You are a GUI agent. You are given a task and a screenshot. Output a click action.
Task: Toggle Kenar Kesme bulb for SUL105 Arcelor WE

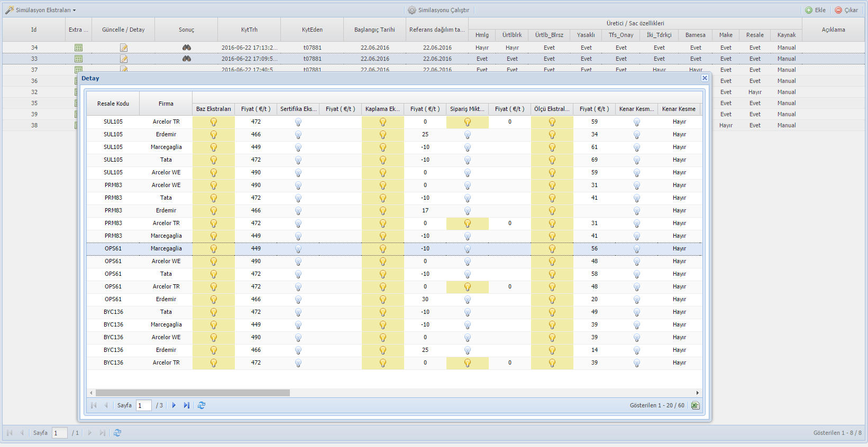(x=637, y=172)
